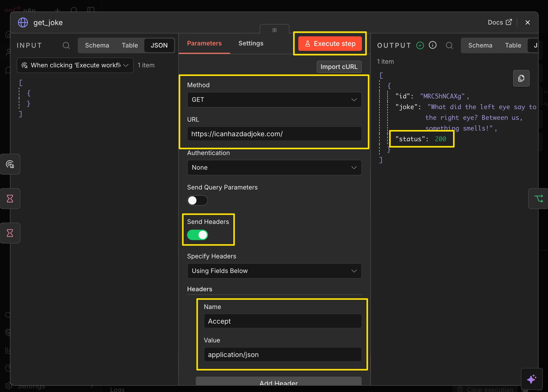Select the Parameters tab

pyautogui.click(x=204, y=43)
